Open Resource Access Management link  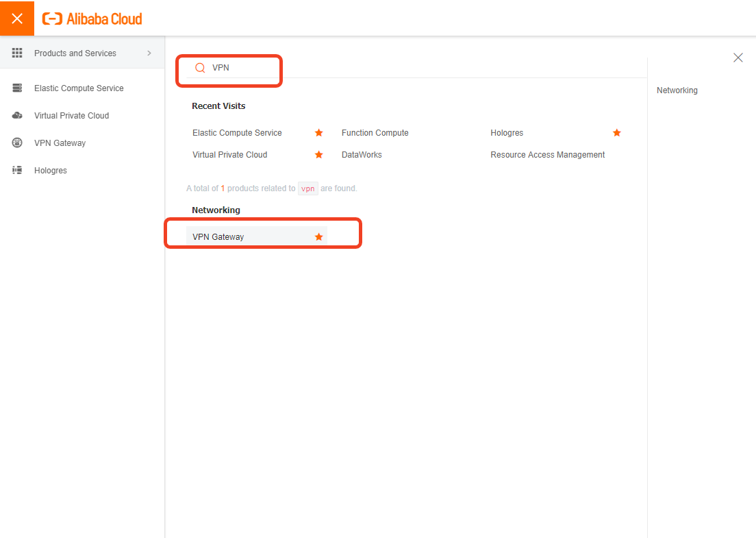pos(548,155)
